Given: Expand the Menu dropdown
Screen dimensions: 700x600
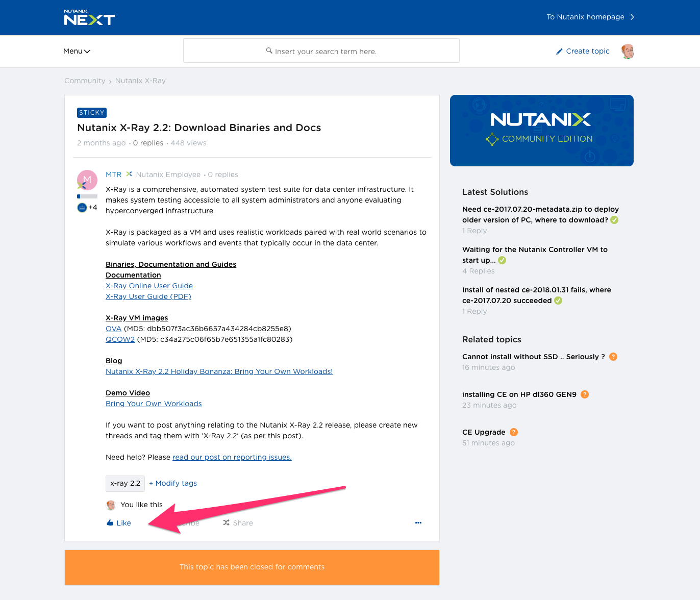Looking at the screenshot, I should (x=77, y=51).
